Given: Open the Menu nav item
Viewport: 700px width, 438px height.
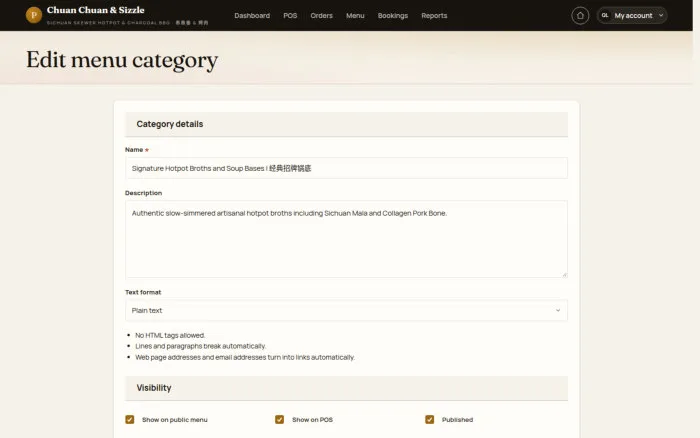Looking at the screenshot, I should [x=355, y=16].
